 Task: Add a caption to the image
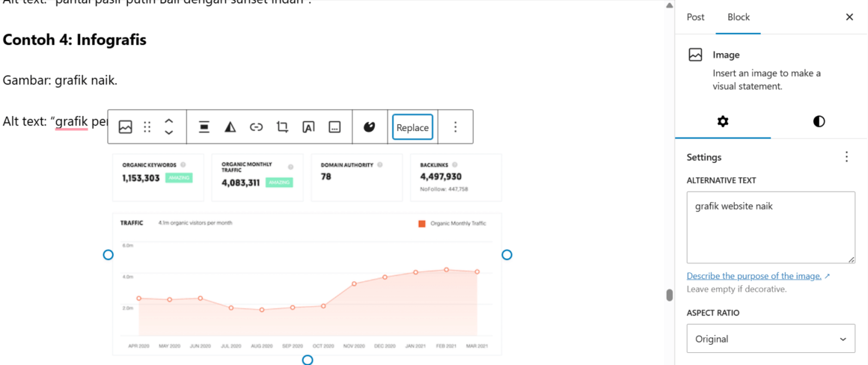pos(334,127)
